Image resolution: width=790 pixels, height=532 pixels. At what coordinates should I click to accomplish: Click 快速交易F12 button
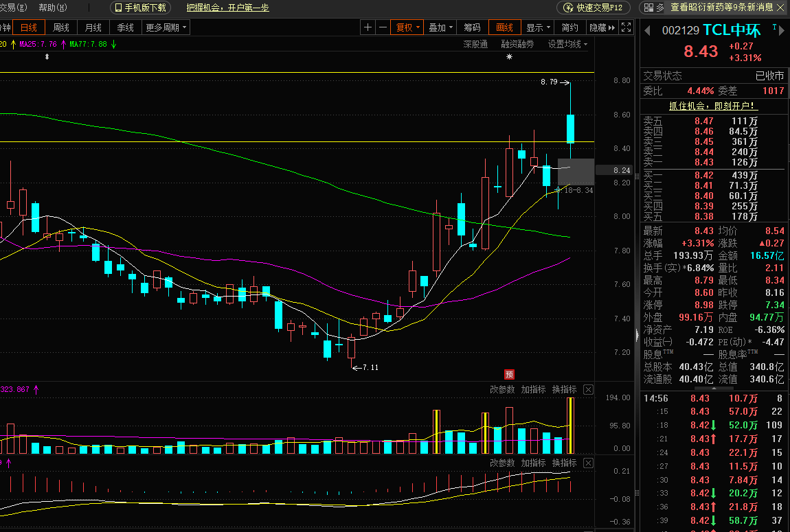tap(594, 8)
